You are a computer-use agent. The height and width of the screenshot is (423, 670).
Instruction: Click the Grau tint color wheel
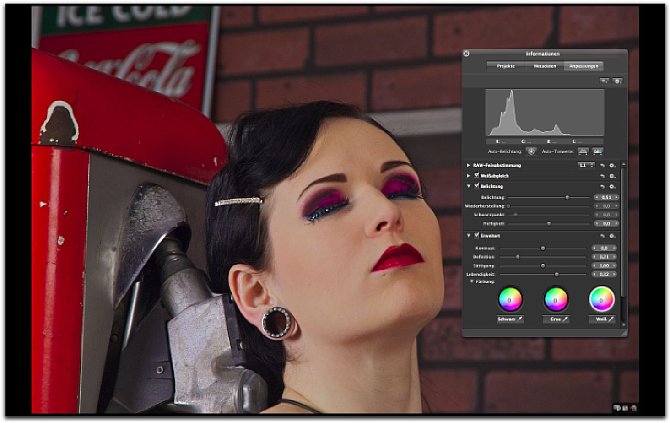555,300
